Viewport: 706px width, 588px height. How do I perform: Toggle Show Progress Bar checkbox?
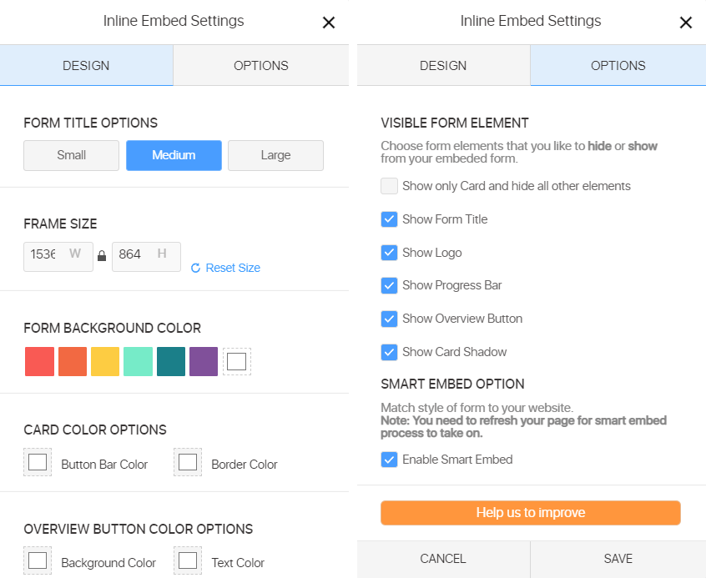[389, 285]
